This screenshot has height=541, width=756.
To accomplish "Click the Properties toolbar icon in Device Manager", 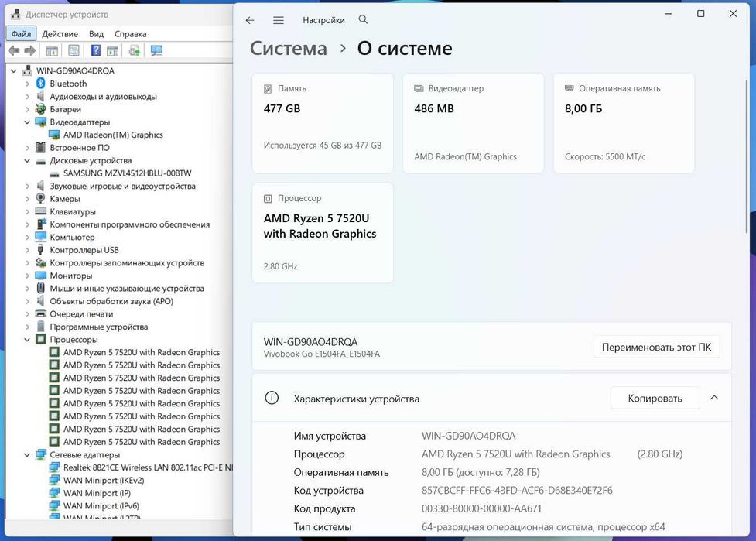I will coord(74,50).
